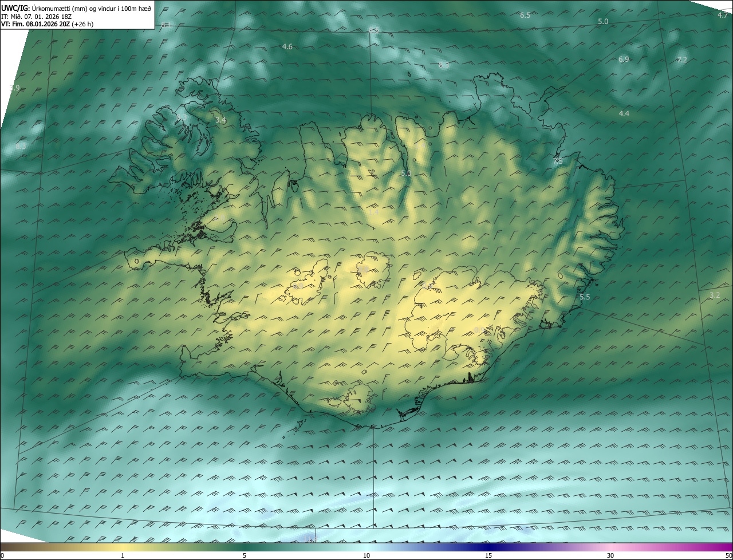
Task: Click the initial time line 'IT: Mið. 07. 01. 2026 18Z'
Action: click(x=37, y=16)
